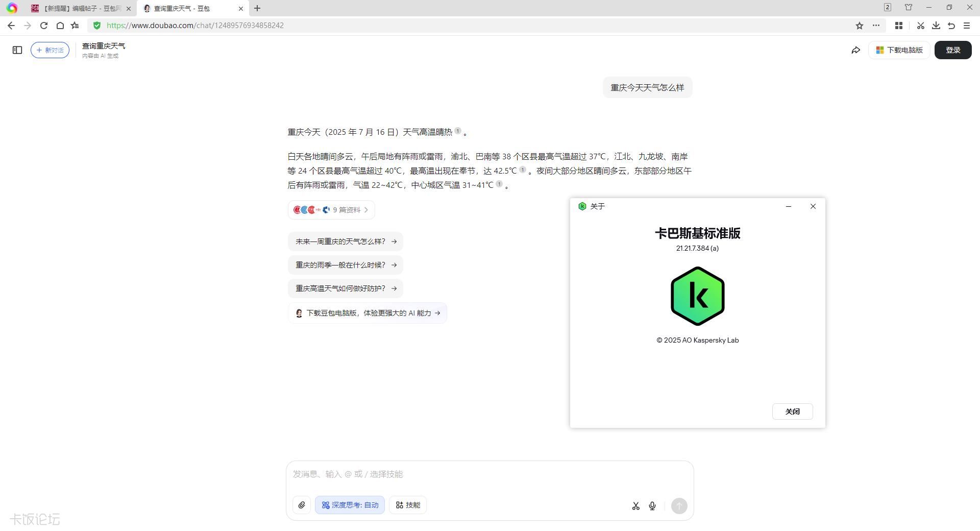Ask 重庆的雨季一般在什么时候
The width and height of the screenshot is (980, 531).
coord(346,265)
